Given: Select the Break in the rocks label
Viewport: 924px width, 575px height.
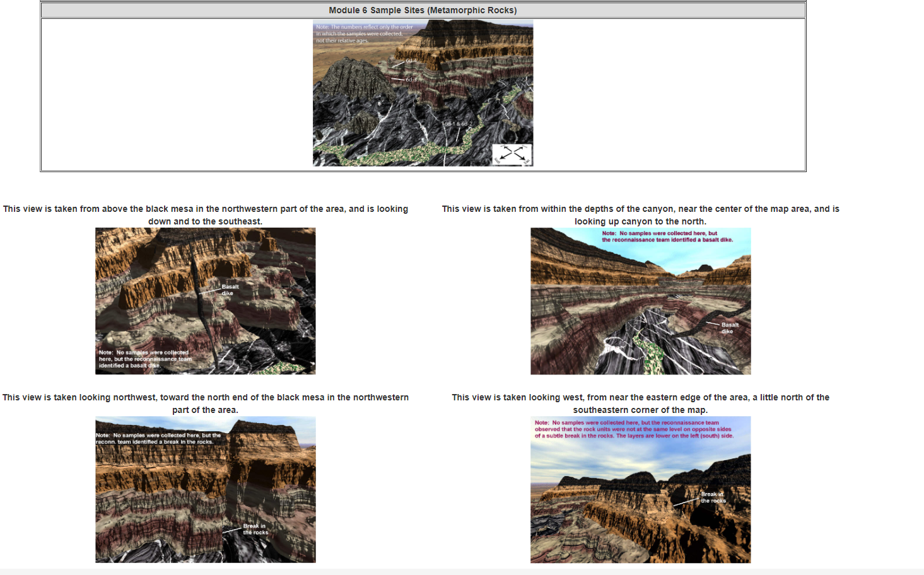Looking at the screenshot, I should pyautogui.click(x=255, y=528).
